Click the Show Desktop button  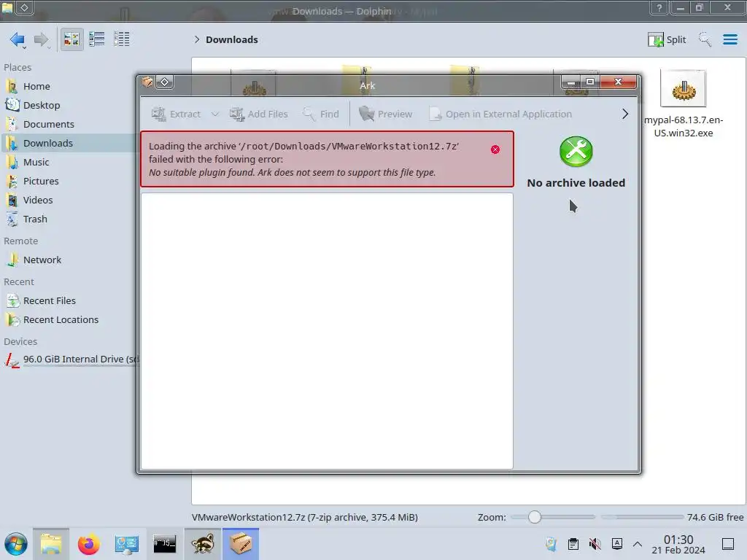point(728,544)
